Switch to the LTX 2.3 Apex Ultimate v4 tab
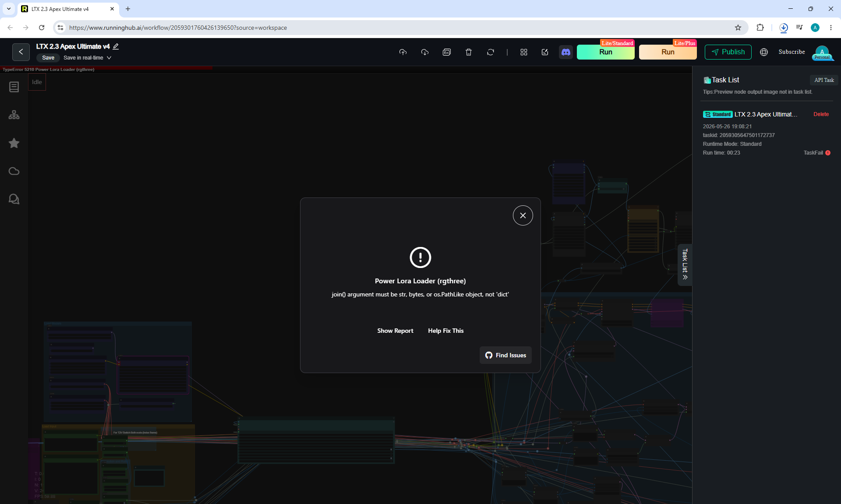 (68, 9)
